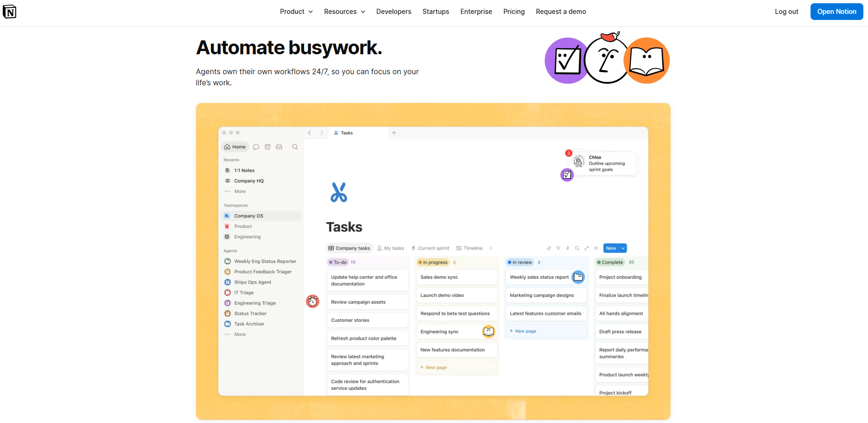Screen dimensions: 868x423
Task: Click the white face agent avatar
Action: 607,59
